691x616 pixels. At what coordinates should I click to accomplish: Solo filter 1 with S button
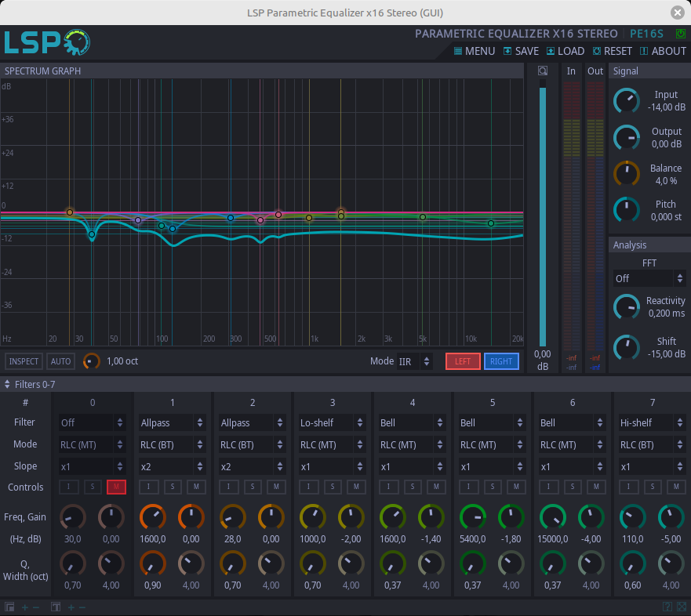[x=173, y=487]
